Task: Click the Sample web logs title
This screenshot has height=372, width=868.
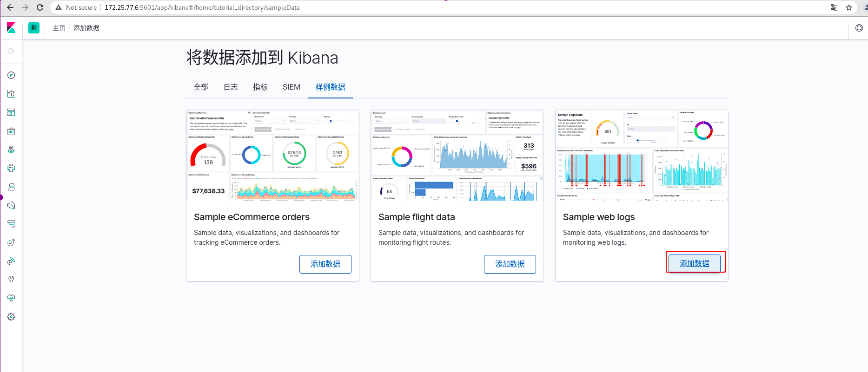Action: (599, 217)
